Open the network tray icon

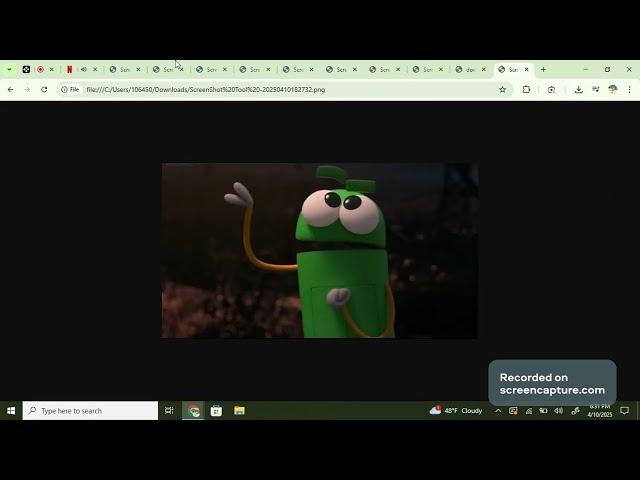[529, 411]
